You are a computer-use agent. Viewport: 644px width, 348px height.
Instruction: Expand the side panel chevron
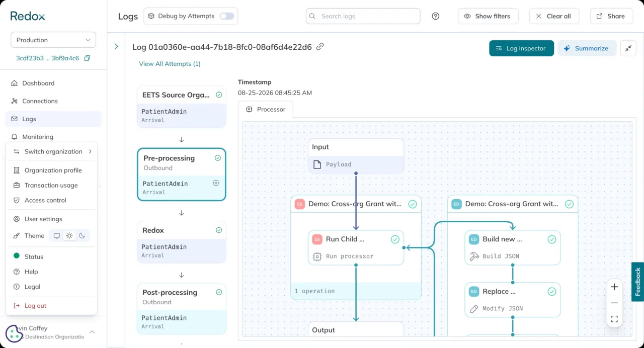click(116, 46)
